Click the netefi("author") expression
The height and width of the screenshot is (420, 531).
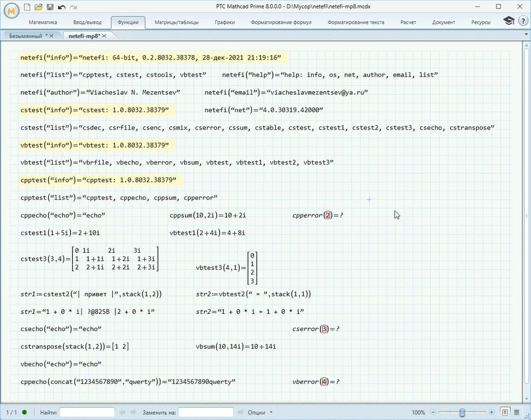click(100, 92)
